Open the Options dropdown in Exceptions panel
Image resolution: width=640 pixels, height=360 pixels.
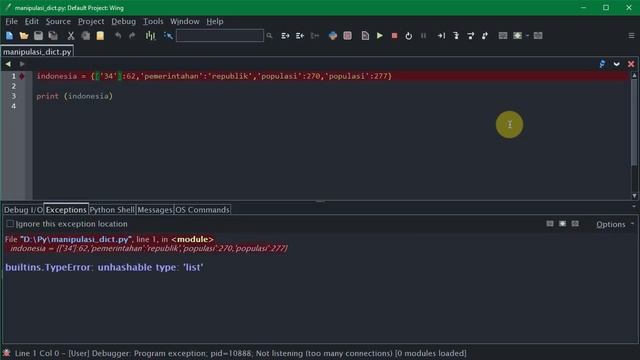615,224
